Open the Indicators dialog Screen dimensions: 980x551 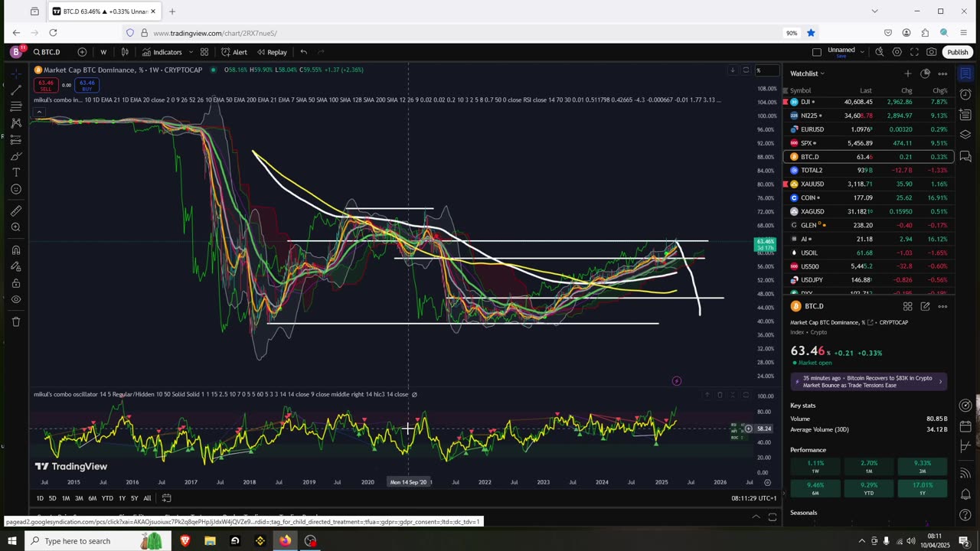tap(162, 52)
